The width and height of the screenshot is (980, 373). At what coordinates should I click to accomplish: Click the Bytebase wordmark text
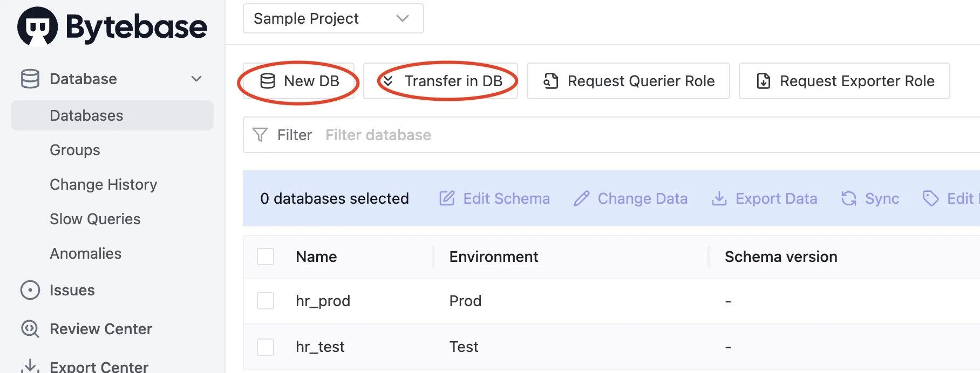[x=137, y=28]
